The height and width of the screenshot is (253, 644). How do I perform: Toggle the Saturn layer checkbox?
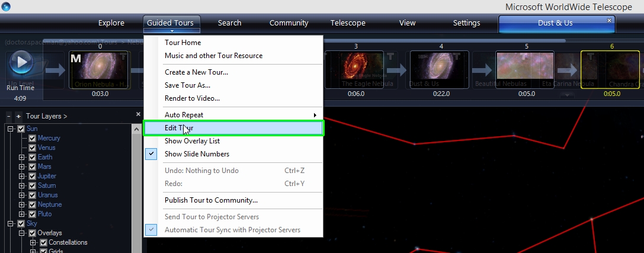coord(32,185)
